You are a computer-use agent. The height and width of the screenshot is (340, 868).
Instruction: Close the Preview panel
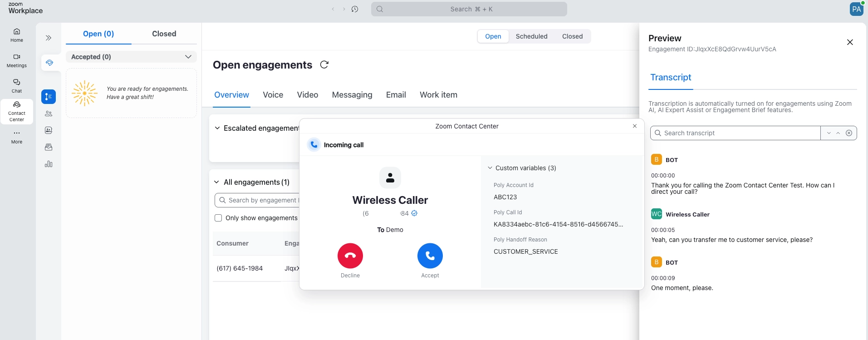pyautogui.click(x=850, y=42)
